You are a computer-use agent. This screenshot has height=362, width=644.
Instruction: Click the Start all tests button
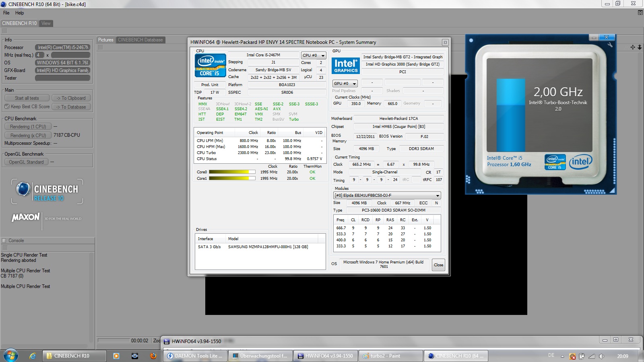coord(27,98)
